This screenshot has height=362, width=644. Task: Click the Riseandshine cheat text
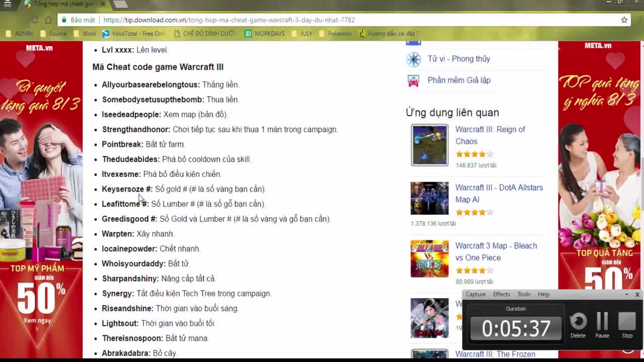[128, 308]
